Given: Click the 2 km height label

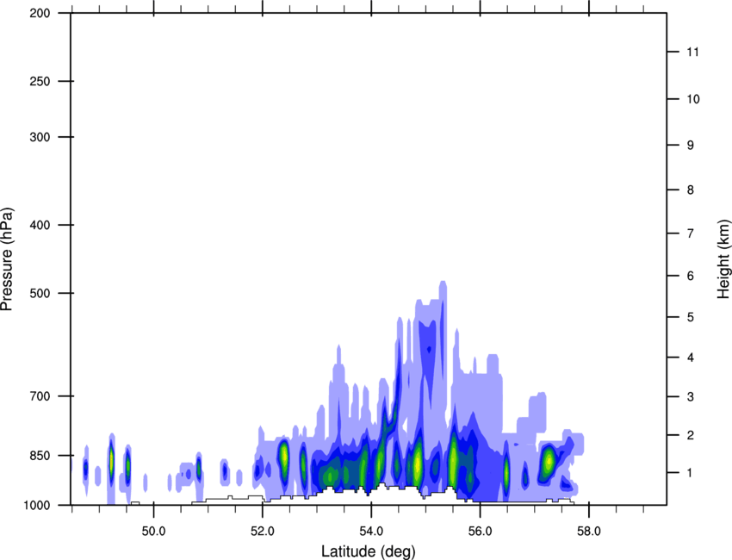Looking at the screenshot, I should pyautogui.click(x=691, y=435).
